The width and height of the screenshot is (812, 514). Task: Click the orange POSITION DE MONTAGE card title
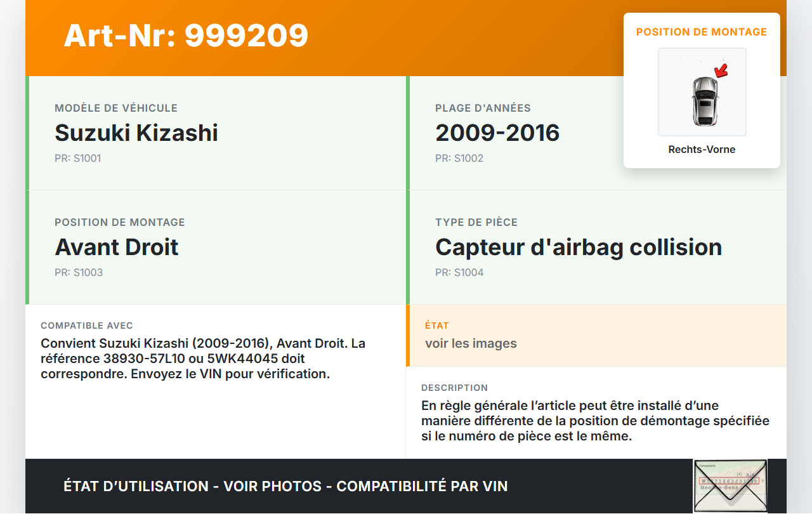point(702,32)
